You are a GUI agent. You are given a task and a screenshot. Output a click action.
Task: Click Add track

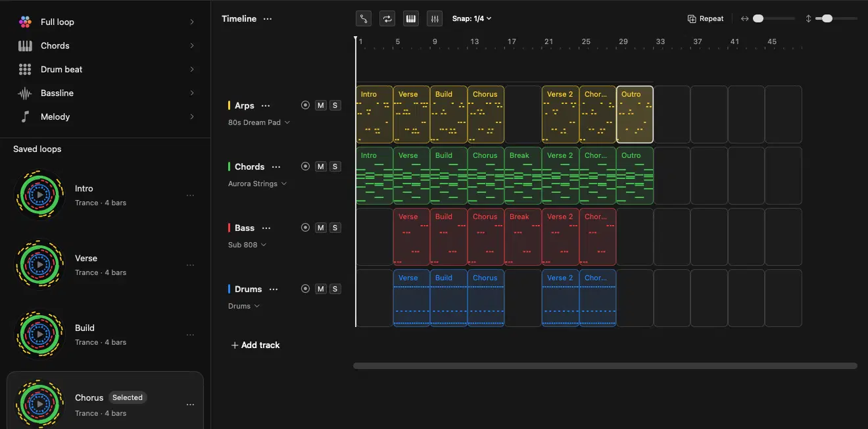tap(255, 345)
